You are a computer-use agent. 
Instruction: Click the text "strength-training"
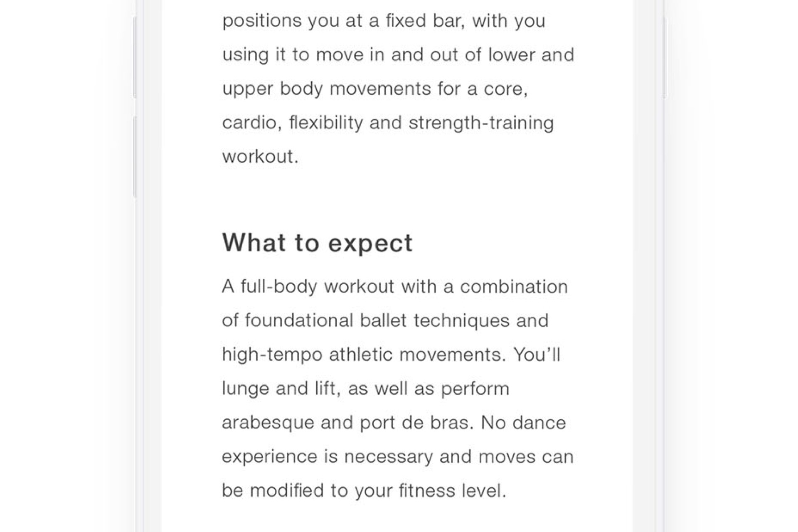click(x=481, y=123)
